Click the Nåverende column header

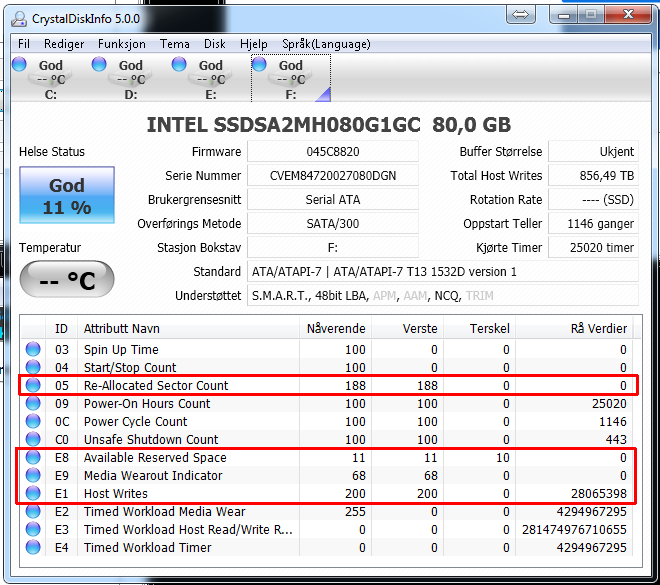point(335,329)
